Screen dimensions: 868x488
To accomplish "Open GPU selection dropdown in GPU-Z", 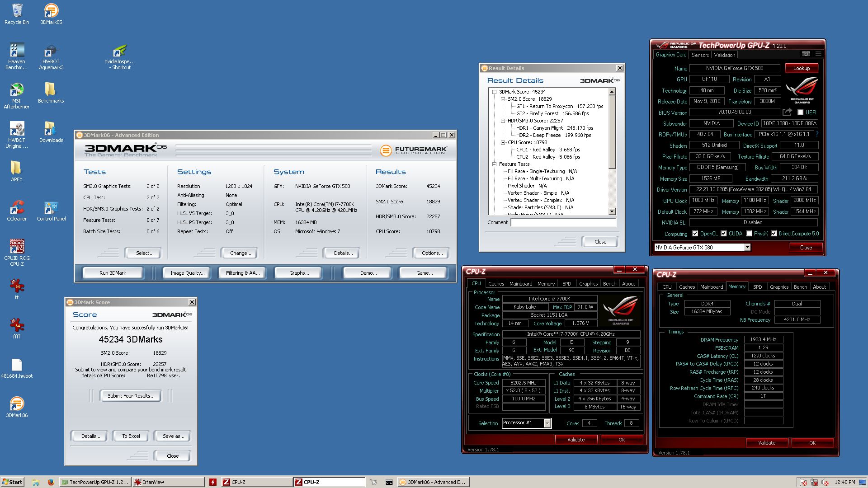I will click(x=747, y=247).
